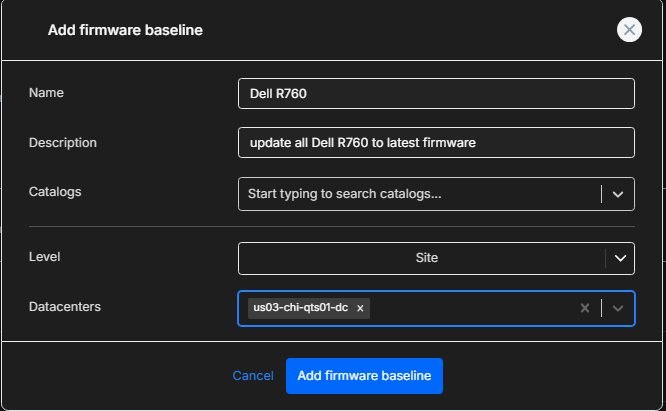This screenshot has height=411, width=666.
Task: Click empty area in Datacenters field
Action: coord(470,308)
